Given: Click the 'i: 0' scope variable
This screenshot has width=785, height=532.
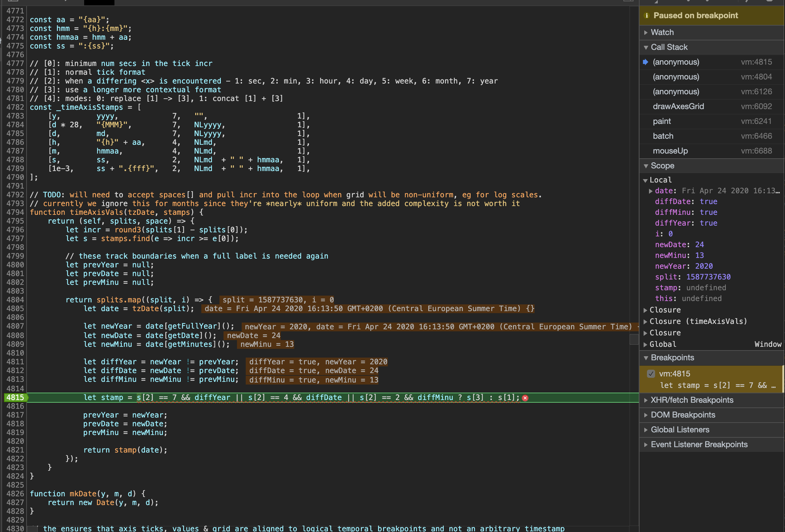Looking at the screenshot, I should pyautogui.click(x=663, y=234).
